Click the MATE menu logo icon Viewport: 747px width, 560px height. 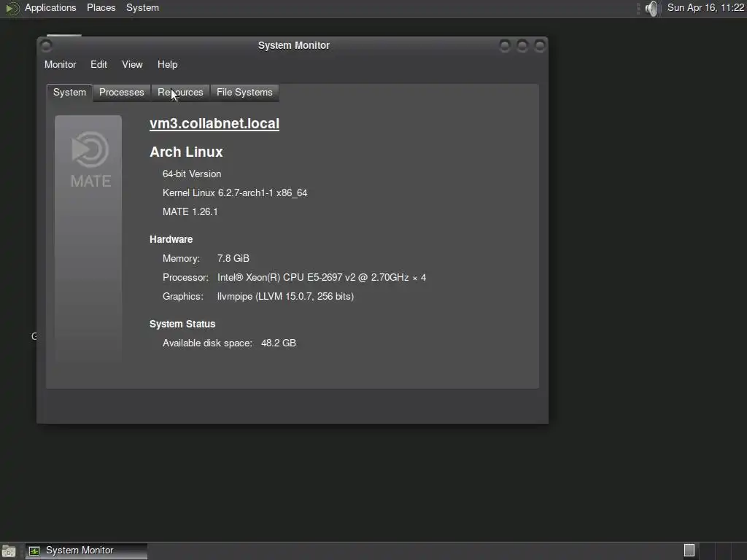coord(12,8)
